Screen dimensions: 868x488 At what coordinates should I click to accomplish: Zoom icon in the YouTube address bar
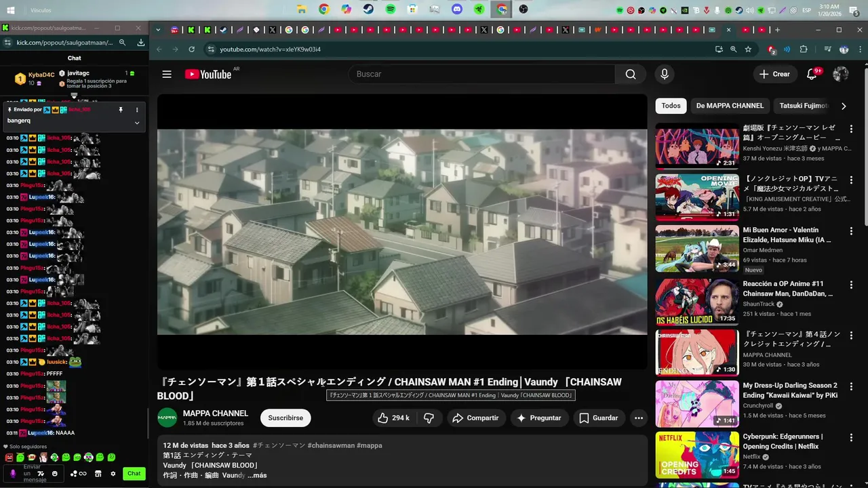pyautogui.click(x=733, y=49)
